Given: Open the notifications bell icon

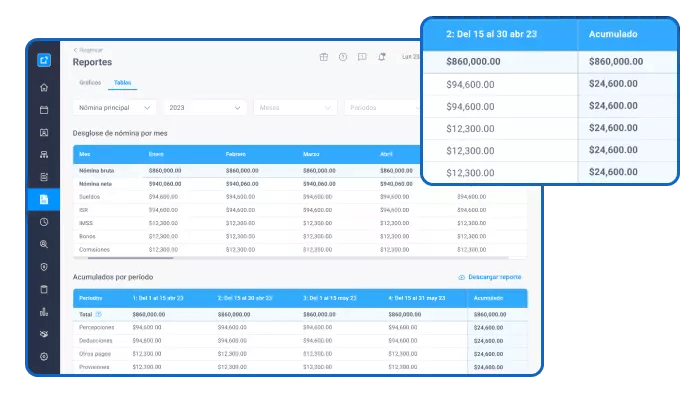Looking at the screenshot, I should pos(382,57).
